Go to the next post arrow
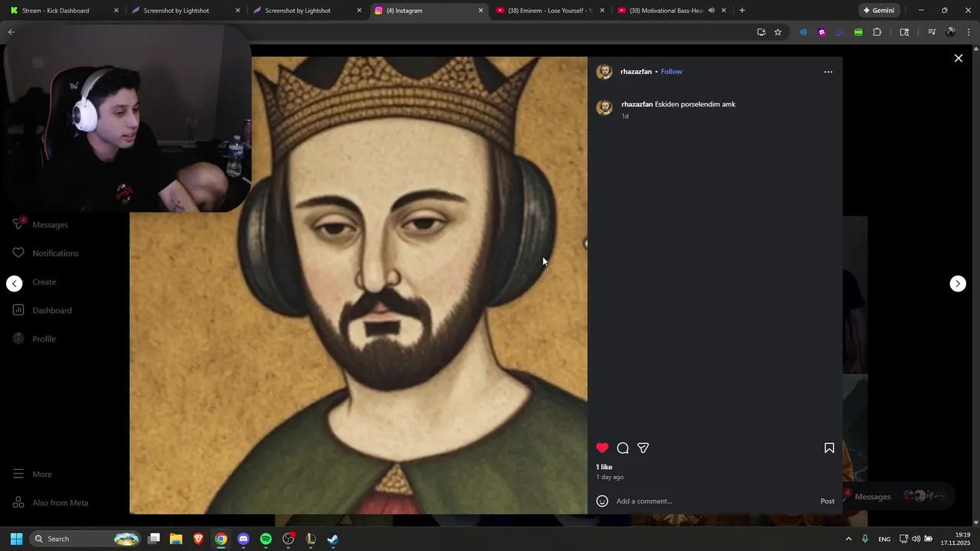 point(958,284)
